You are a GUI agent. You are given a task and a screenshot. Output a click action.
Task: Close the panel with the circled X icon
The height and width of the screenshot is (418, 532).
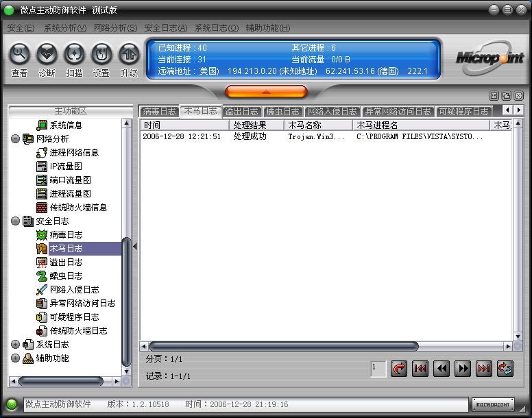coord(519,96)
